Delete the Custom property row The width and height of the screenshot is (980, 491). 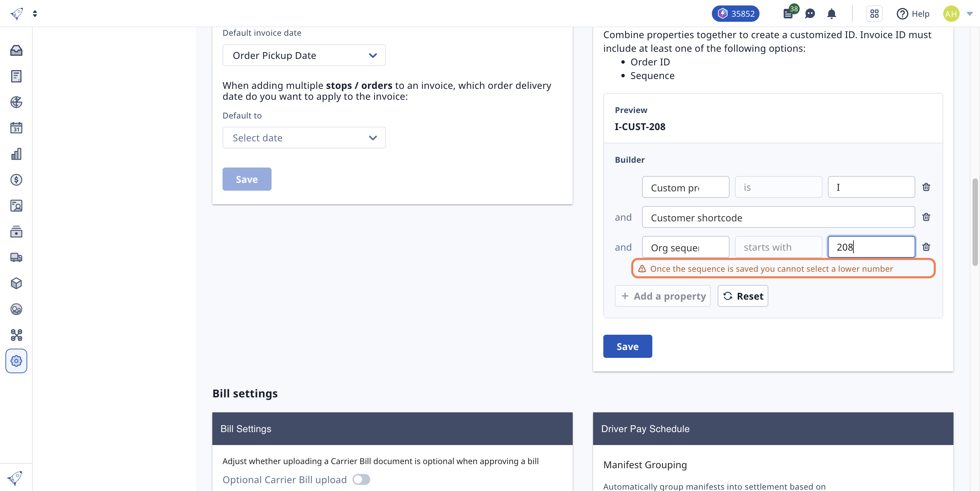coord(926,187)
